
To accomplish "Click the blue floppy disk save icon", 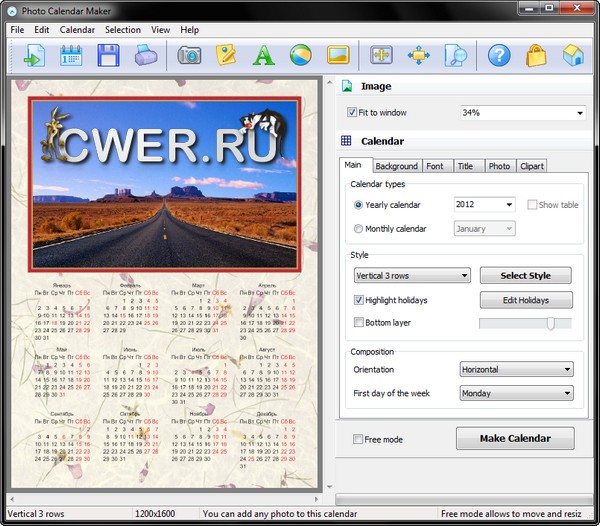I will (108, 55).
